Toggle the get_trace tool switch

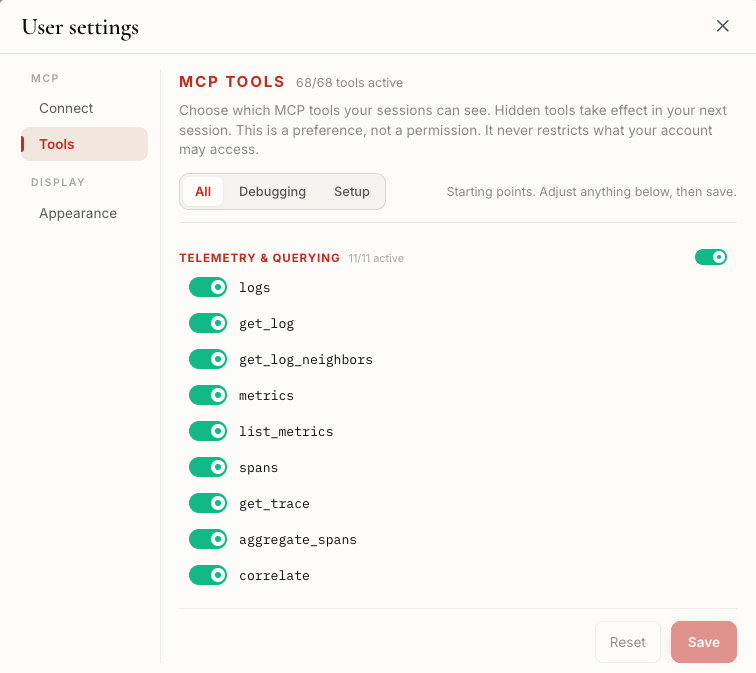[208, 503]
